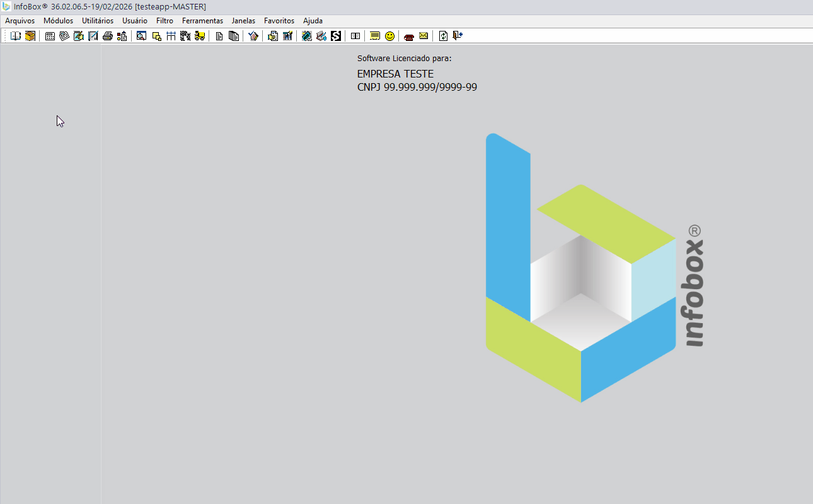This screenshot has width=813, height=504.
Task: Open the Arquivos menu
Action: click(x=20, y=21)
